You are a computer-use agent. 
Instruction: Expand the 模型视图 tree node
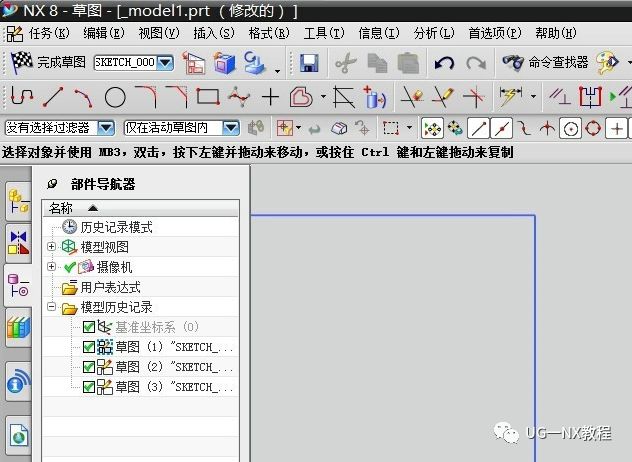[51, 246]
